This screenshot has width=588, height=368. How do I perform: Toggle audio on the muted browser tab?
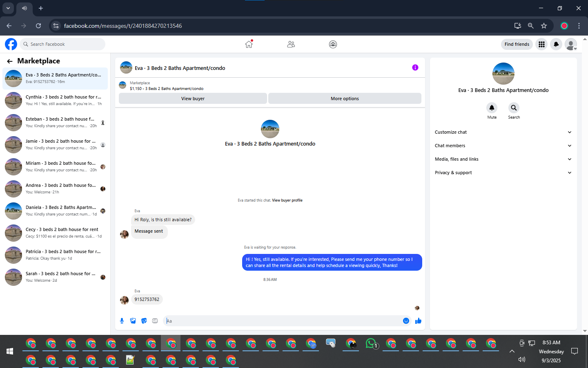click(x=24, y=8)
